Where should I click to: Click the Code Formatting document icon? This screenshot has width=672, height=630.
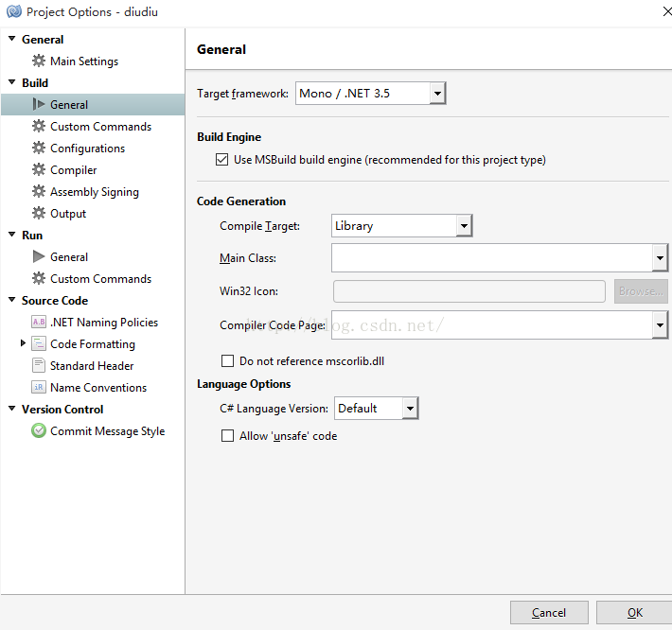pos(39,343)
